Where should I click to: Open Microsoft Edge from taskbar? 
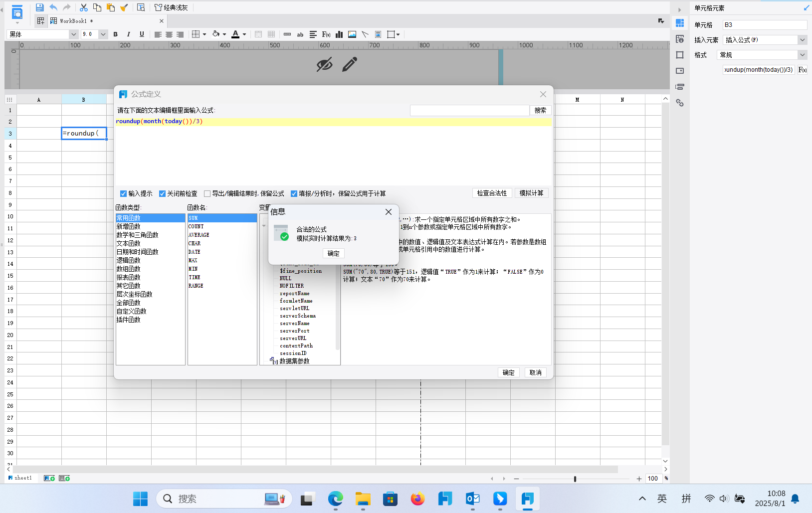click(336, 499)
